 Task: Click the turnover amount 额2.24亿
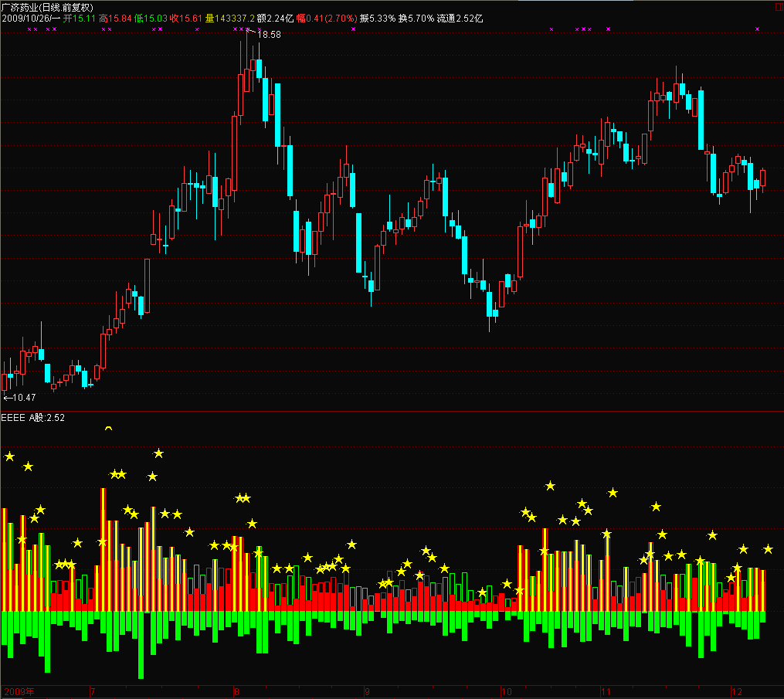(276, 19)
